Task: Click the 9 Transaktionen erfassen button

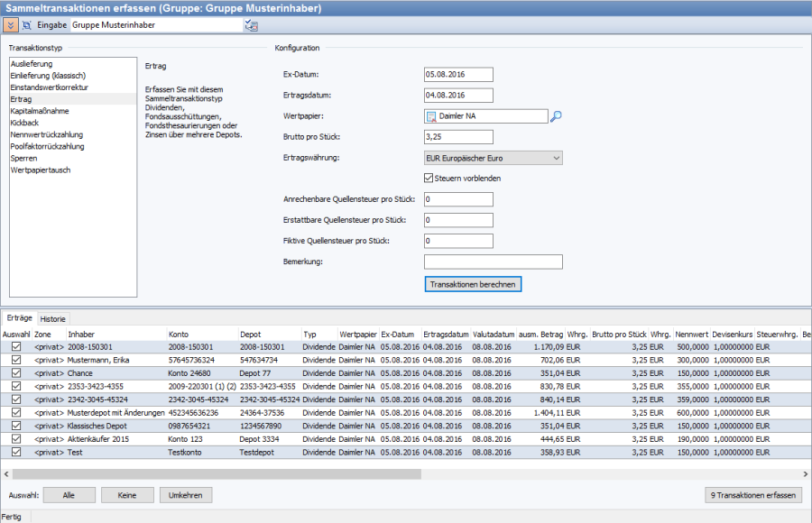Action: coord(752,495)
